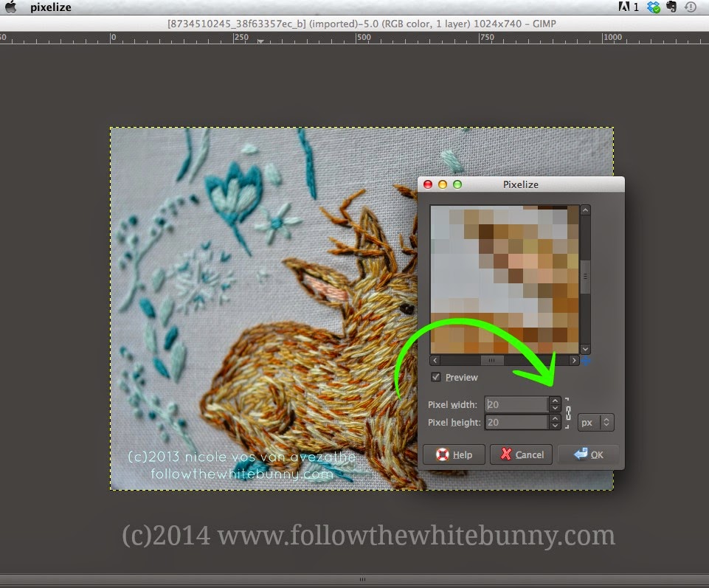The width and height of the screenshot is (709, 588).
Task: Click the Cancel button
Action: pos(522,454)
